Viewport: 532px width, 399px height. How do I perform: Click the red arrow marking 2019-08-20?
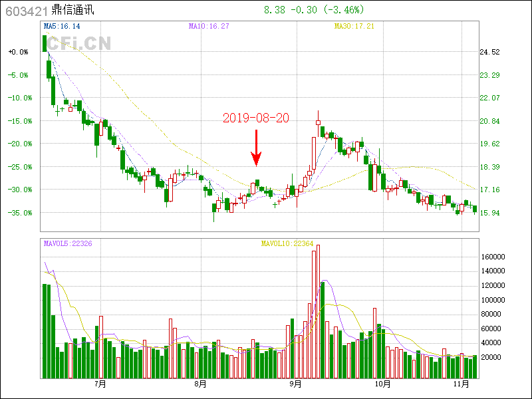click(256, 148)
